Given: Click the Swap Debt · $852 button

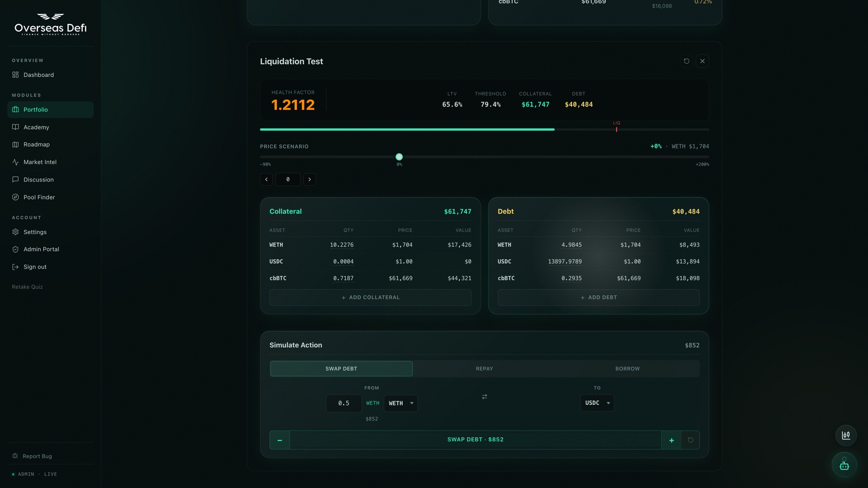Looking at the screenshot, I should (x=476, y=440).
